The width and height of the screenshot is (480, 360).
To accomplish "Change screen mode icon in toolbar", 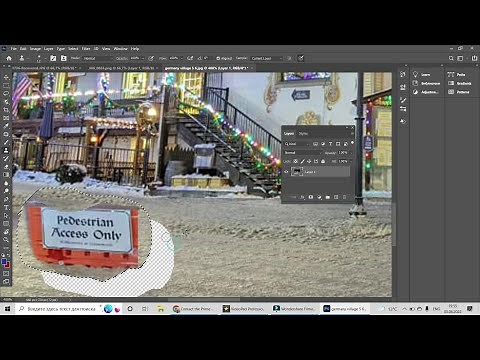I will tap(6, 281).
